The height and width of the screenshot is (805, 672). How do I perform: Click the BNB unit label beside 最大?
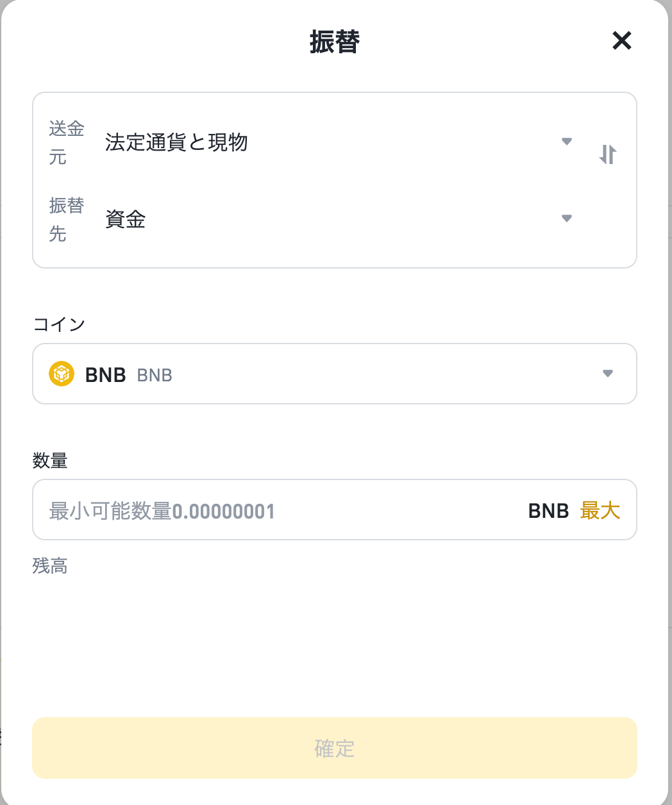pos(549,511)
